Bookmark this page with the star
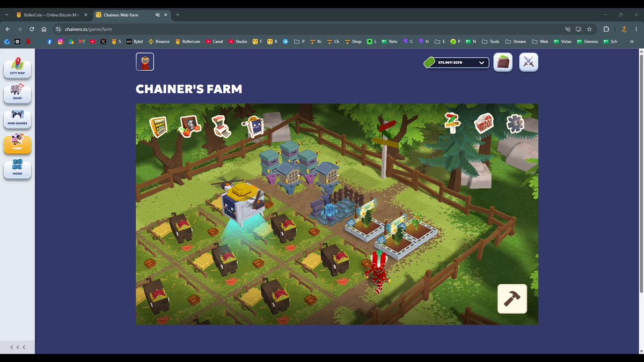Image resolution: width=644 pixels, height=362 pixels. (589, 29)
